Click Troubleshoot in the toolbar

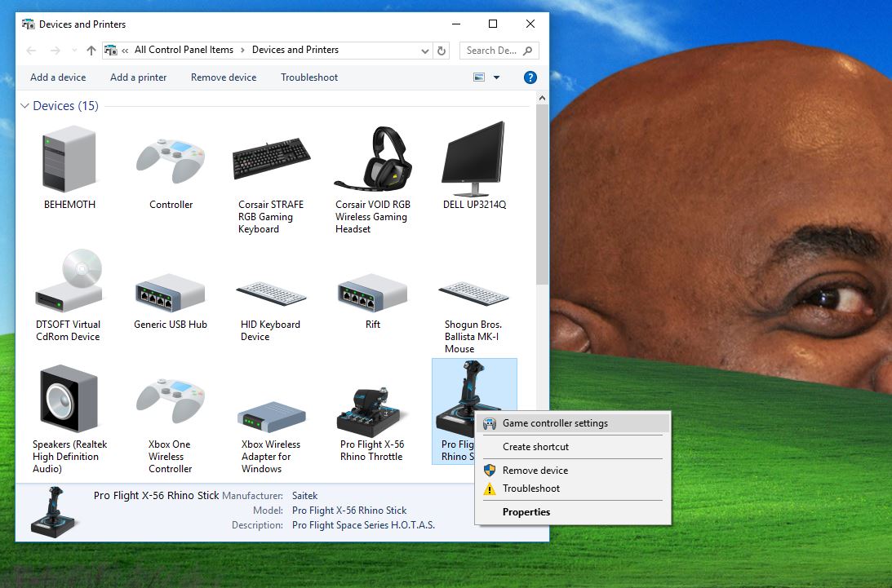tap(309, 77)
